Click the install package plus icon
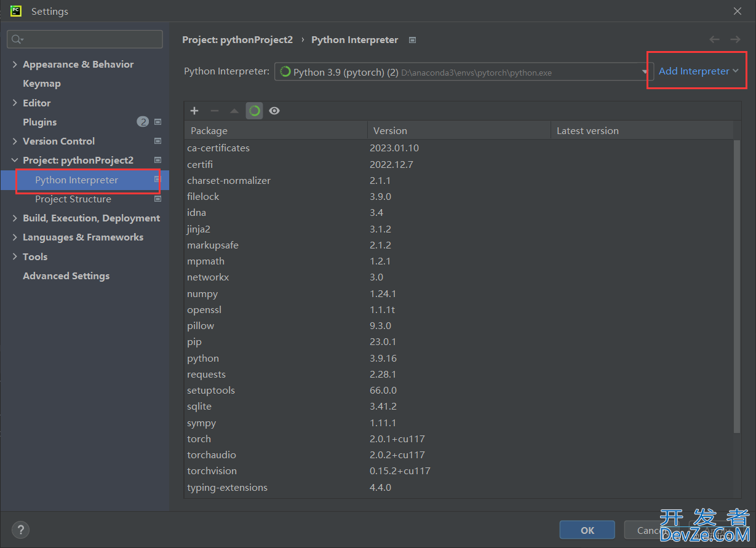This screenshot has width=756, height=548. coord(194,111)
